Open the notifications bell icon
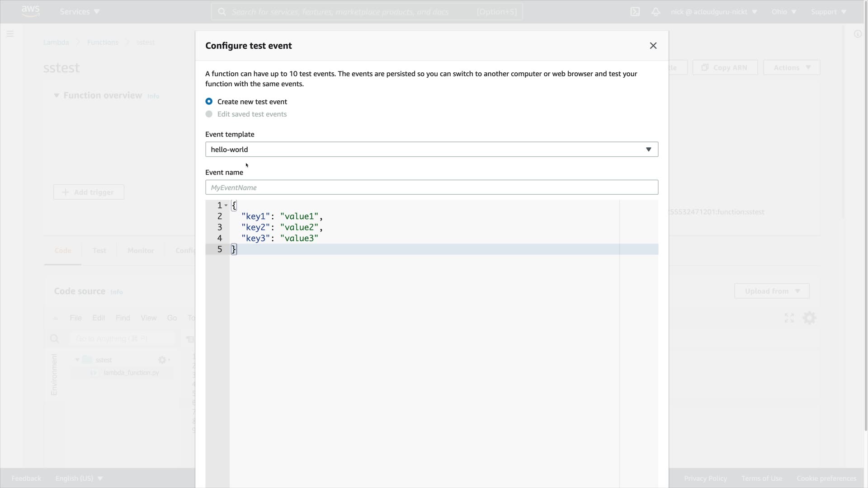 [x=656, y=12]
